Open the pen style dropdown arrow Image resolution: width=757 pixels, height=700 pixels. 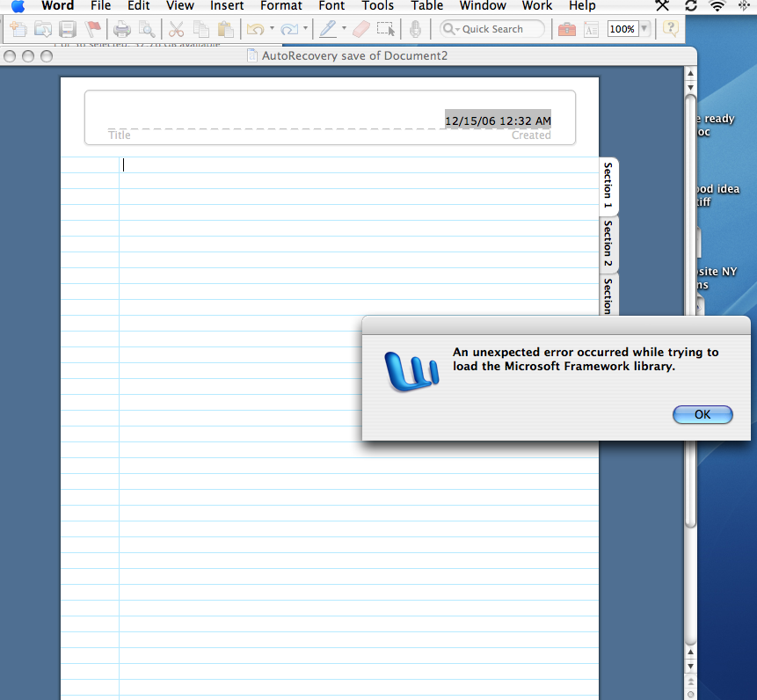(x=344, y=28)
